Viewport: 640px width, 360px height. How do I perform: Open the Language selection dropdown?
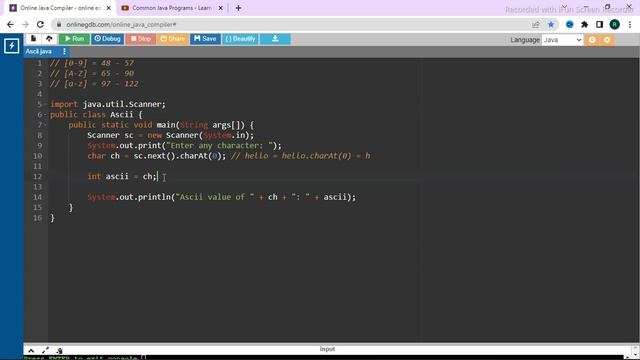pos(562,40)
